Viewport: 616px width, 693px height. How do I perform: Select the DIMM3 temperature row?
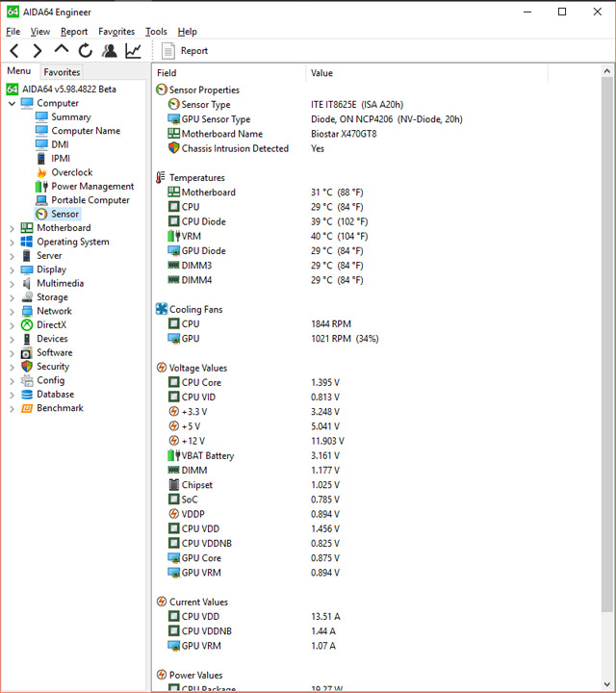click(x=351, y=266)
